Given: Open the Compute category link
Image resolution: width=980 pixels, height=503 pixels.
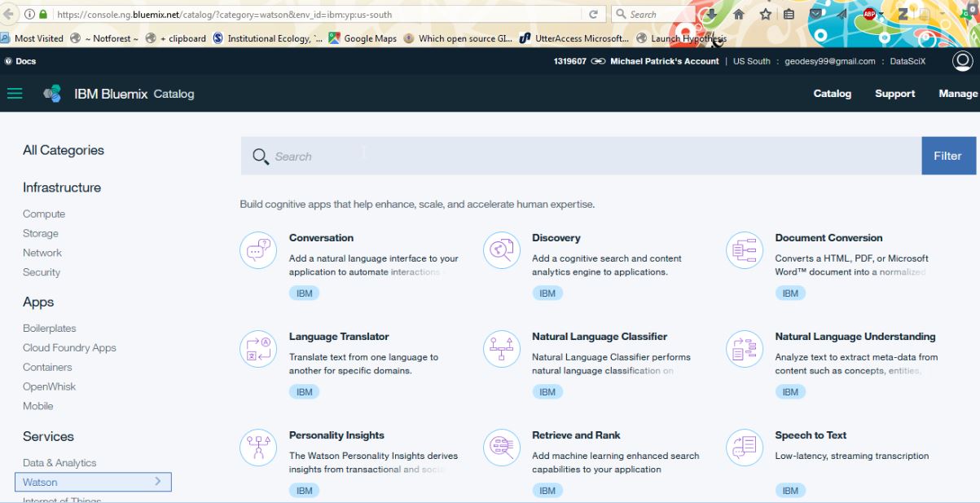Looking at the screenshot, I should 44,214.
